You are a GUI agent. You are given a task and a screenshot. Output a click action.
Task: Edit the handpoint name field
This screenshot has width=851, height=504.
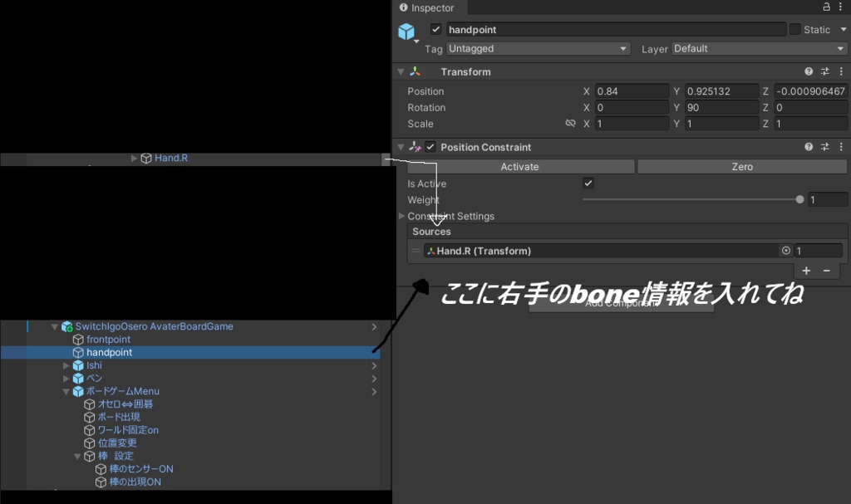coord(616,29)
